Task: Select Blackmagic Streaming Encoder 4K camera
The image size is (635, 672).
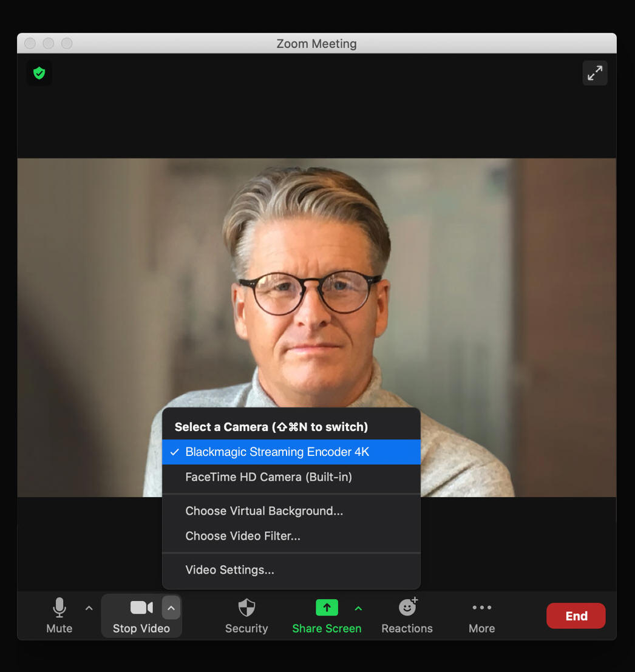Action: point(291,452)
